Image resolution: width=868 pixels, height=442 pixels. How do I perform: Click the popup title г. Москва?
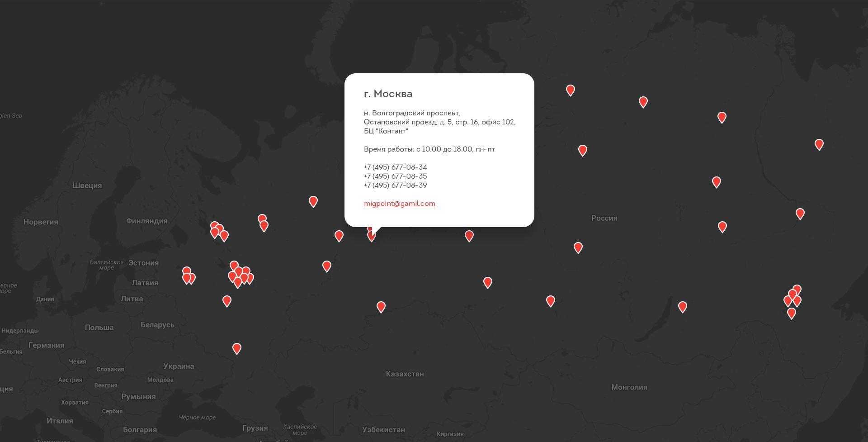coord(388,94)
